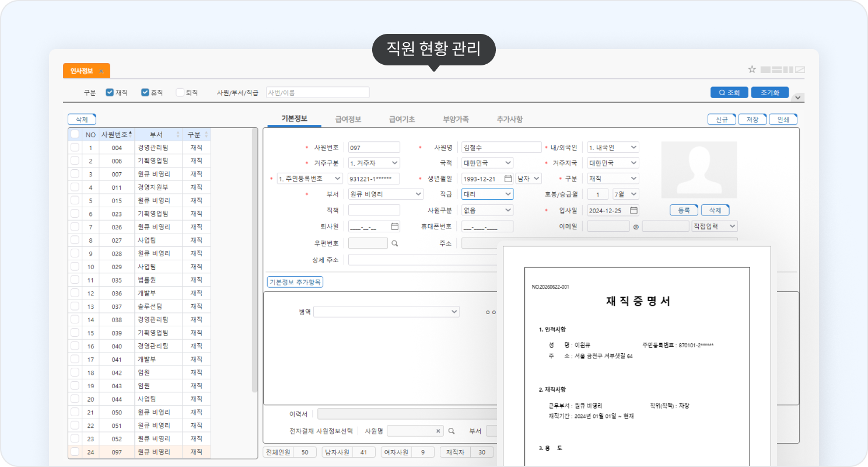Click the 초기화 reset button
The width and height of the screenshot is (868, 467).
[x=770, y=92]
